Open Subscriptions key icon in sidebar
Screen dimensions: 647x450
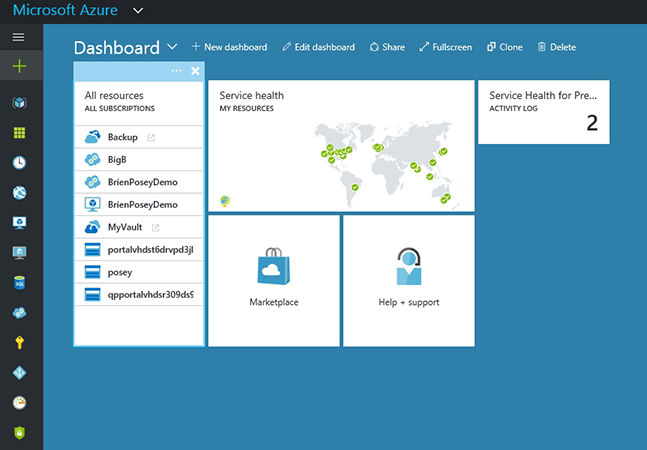click(19, 342)
